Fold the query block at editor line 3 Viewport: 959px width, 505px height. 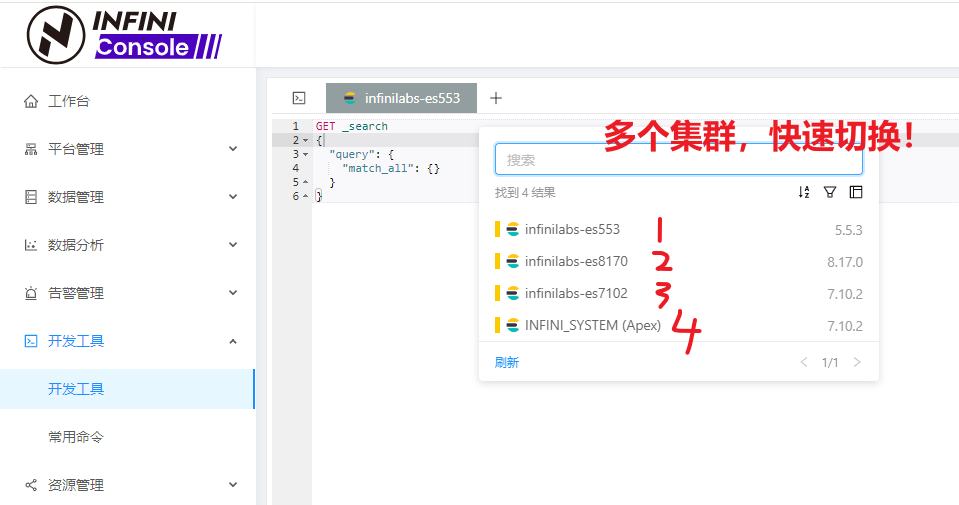pyautogui.click(x=306, y=154)
